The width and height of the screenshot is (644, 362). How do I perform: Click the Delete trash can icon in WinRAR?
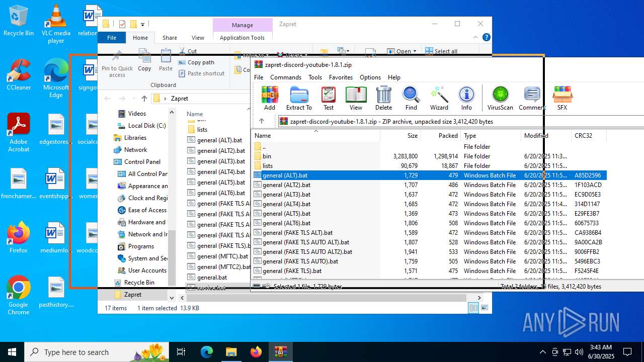click(383, 98)
